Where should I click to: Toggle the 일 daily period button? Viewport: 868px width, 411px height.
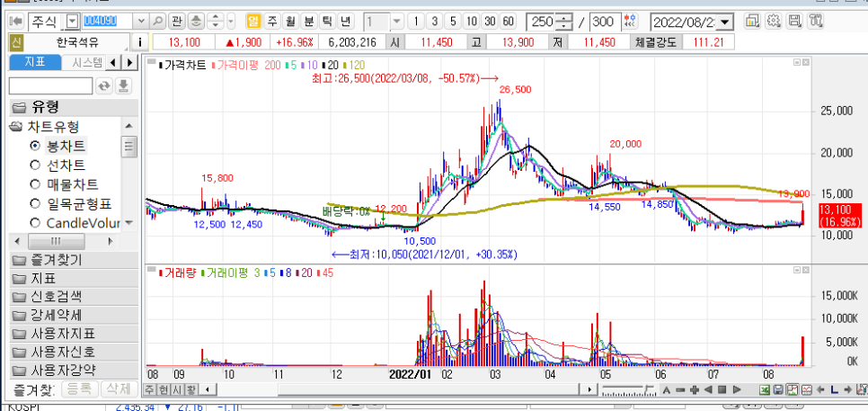click(x=253, y=22)
